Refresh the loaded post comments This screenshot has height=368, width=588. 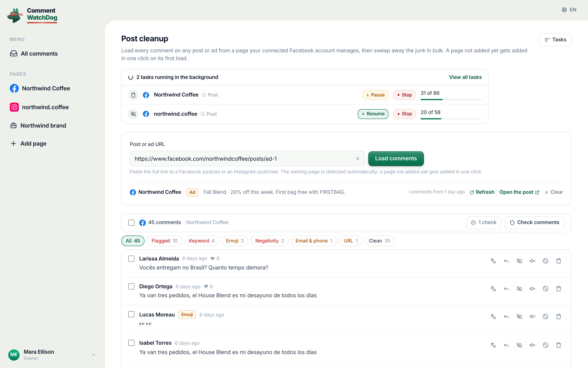tap(482, 192)
